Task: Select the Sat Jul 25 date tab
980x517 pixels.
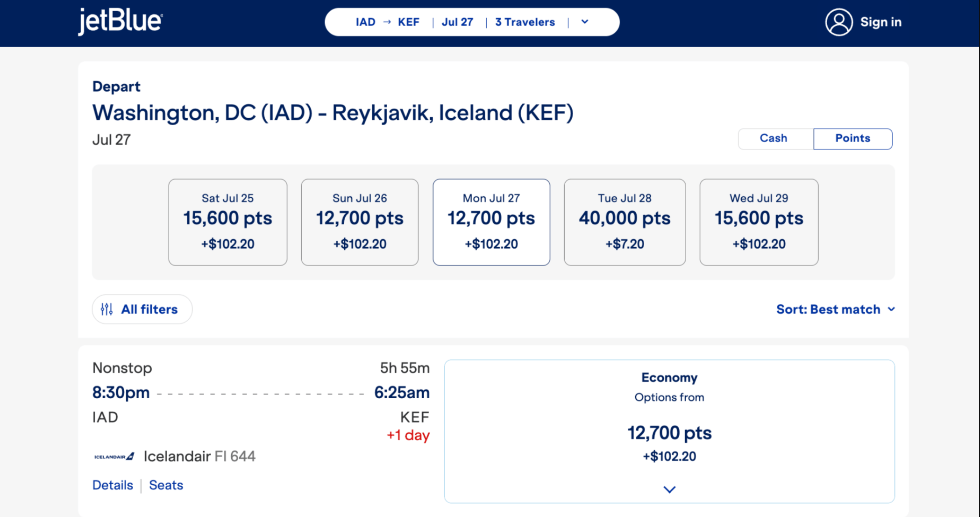Action: pyautogui.click(x=228, y=222)
